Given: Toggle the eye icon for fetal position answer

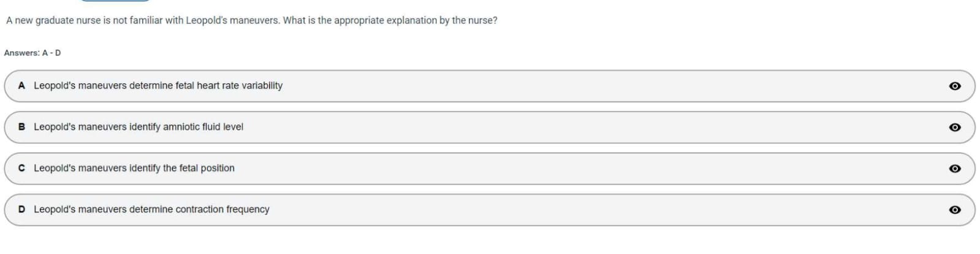Looking at the screenshot, I should tap(954, 168).
